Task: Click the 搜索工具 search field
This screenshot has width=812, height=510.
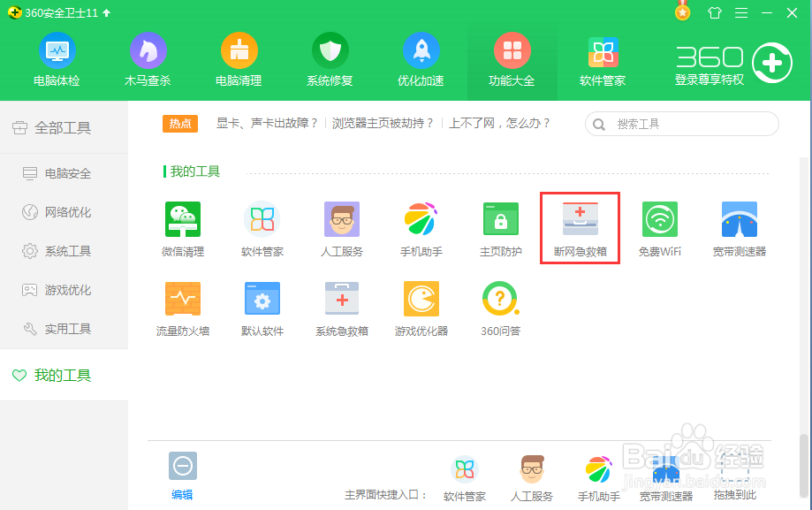Action: 681,124
